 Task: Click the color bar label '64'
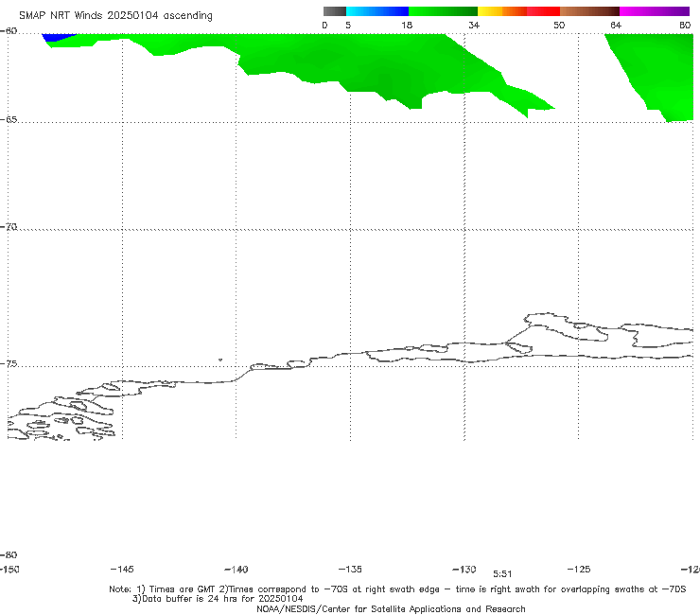[x=616, y=25]
